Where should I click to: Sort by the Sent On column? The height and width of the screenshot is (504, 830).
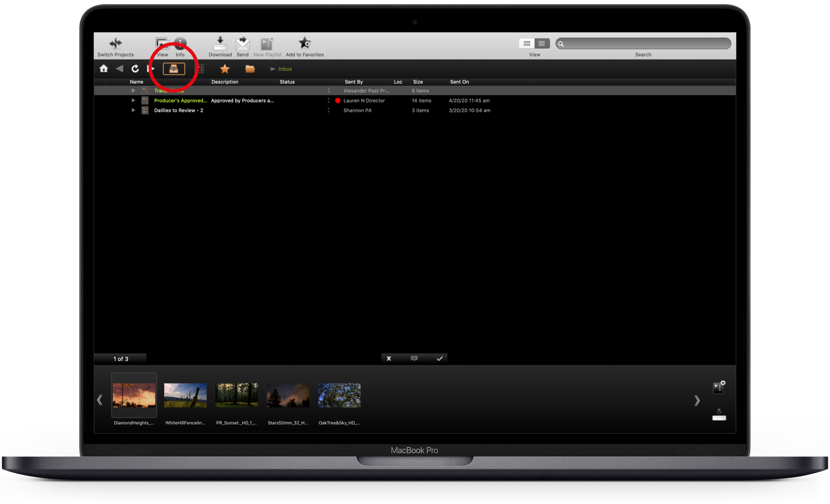click(x=459, y=82)
